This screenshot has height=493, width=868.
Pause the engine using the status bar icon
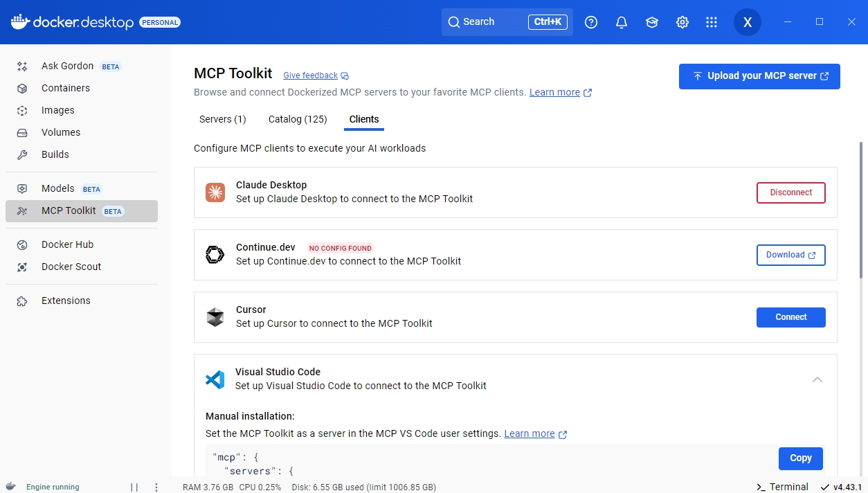coord(134,487)
